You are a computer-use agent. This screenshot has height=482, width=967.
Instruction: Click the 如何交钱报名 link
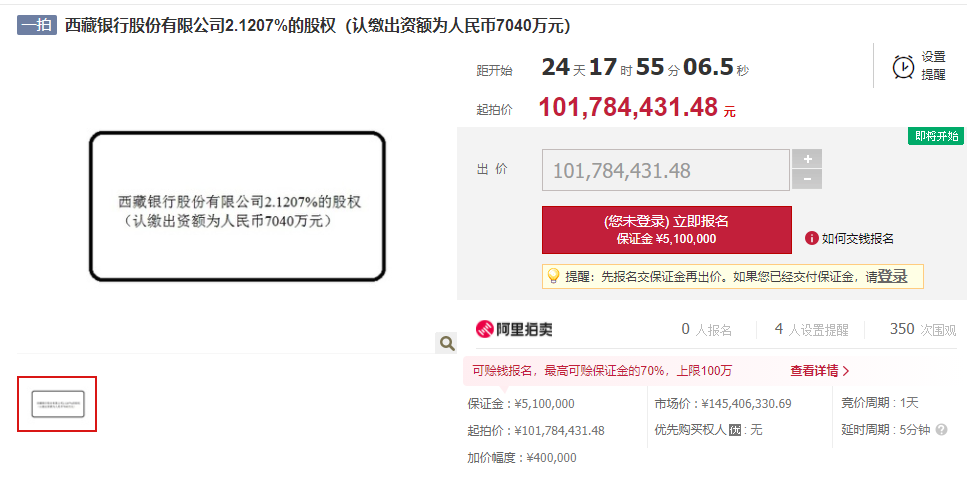coord(857,239)
